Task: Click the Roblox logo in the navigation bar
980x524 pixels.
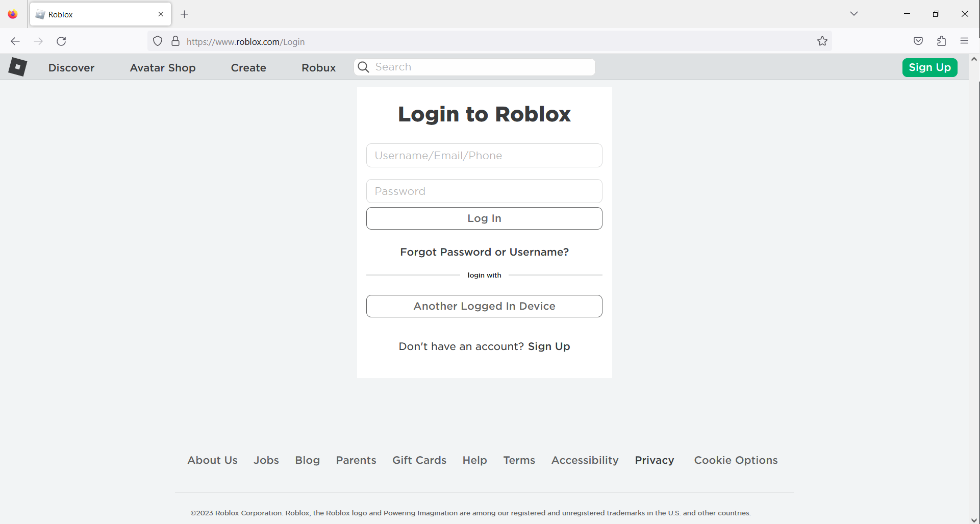Action: [17, 67]
